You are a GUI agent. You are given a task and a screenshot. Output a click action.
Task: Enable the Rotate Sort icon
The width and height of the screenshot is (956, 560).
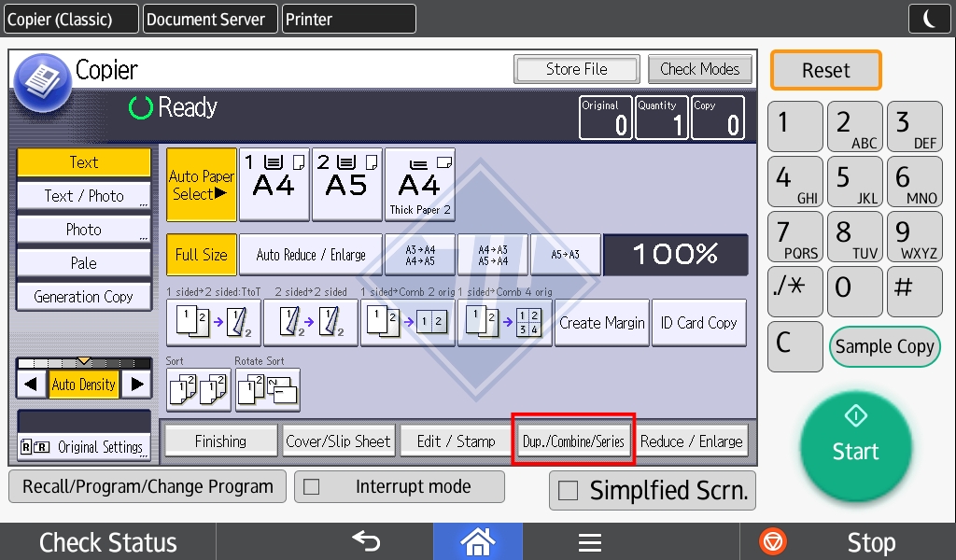click(x=267, y=390)
